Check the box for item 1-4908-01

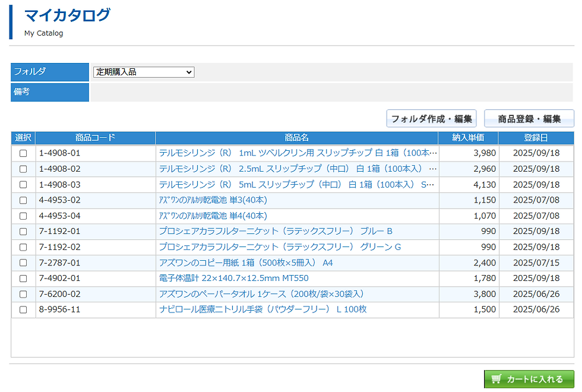point(23,153)
